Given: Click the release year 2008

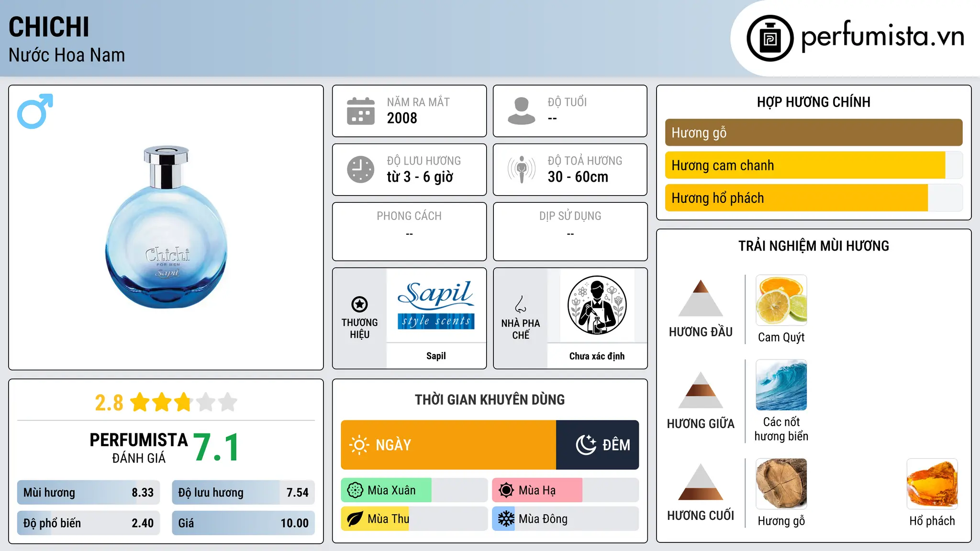Looking at the screenshot, I should [402, 118].
